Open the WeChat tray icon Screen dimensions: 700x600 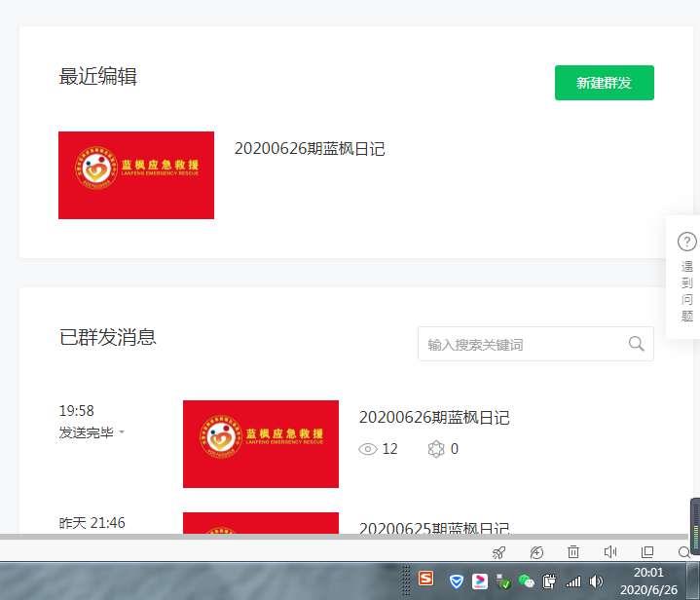click(x=527, y=581)
